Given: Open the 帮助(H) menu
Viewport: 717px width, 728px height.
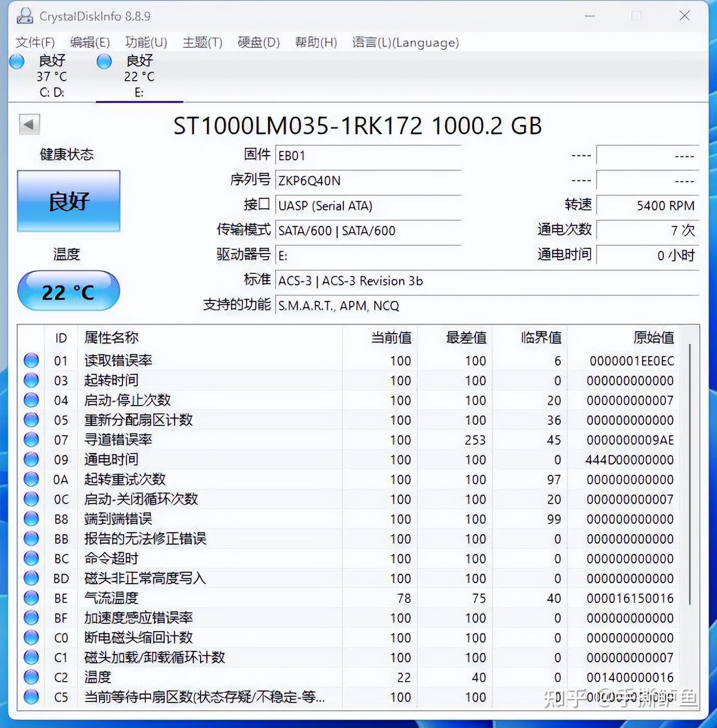Looking at the screenshot, I should point(316,42).
